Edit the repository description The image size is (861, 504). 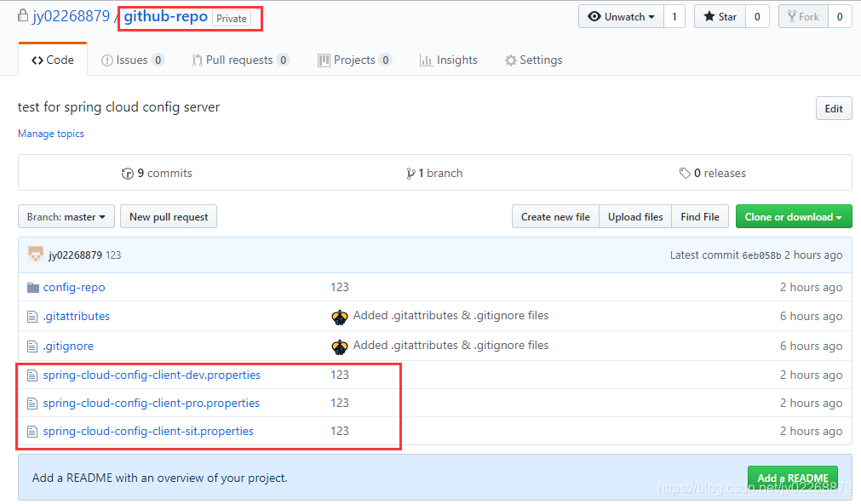[834, 109]
